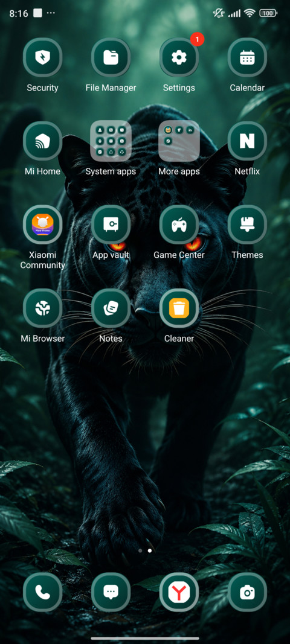Open the Phone dialer in dock
Viewport: 290px width, 644px height.
click(x=42, y=592)
